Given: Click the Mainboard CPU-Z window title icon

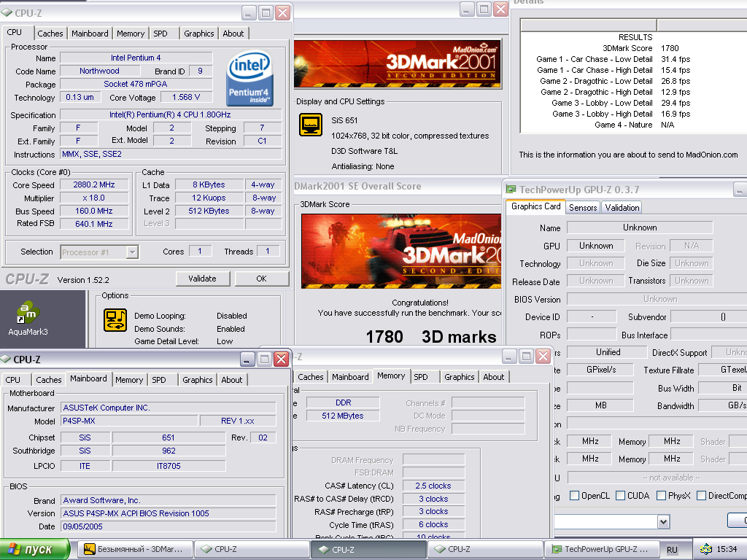Looking at the screenshot, I should coord(6,359).
